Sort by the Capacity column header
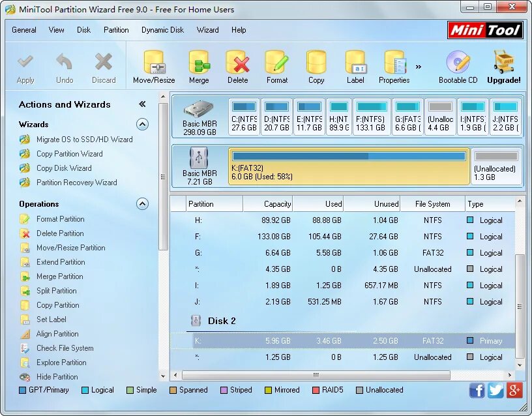This screenshot has height=416, width=532. click(x=268, y=204)
